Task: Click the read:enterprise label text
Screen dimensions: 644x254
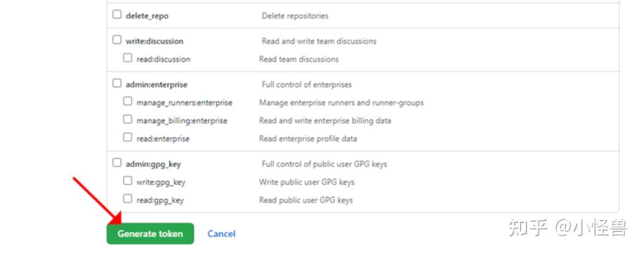Action: coord(163,138)
